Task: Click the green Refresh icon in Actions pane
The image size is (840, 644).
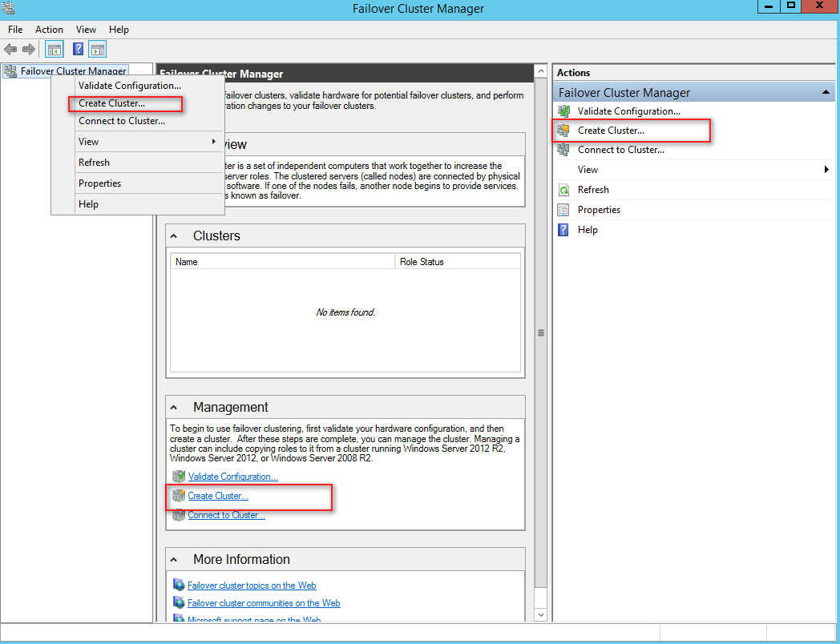Action: 563,190
